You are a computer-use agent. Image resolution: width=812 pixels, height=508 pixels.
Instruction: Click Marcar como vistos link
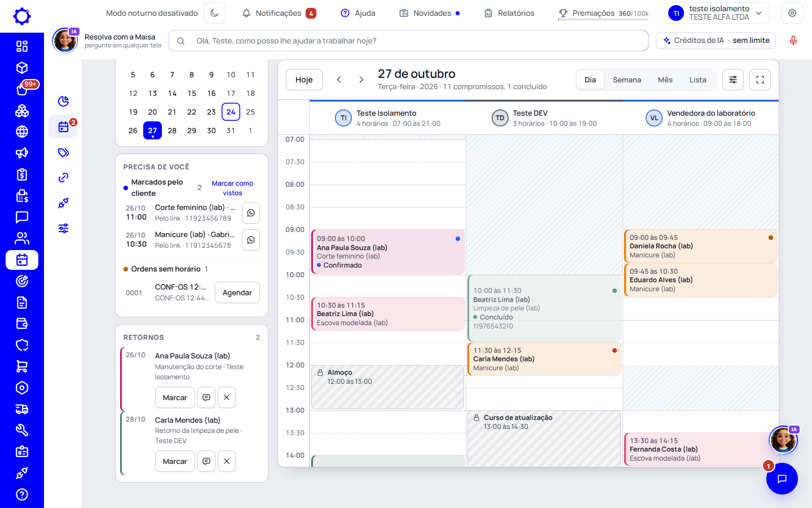tap(232, 188)
